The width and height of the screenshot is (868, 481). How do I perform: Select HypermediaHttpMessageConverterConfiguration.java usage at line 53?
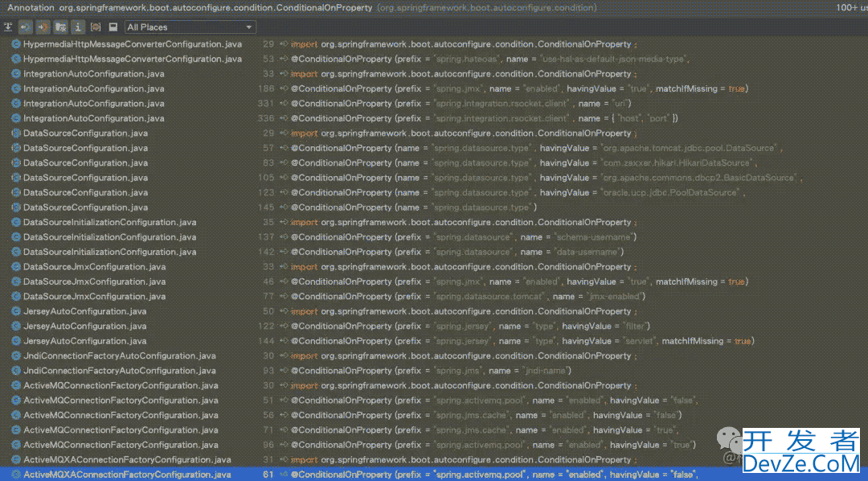pos(434,59)
